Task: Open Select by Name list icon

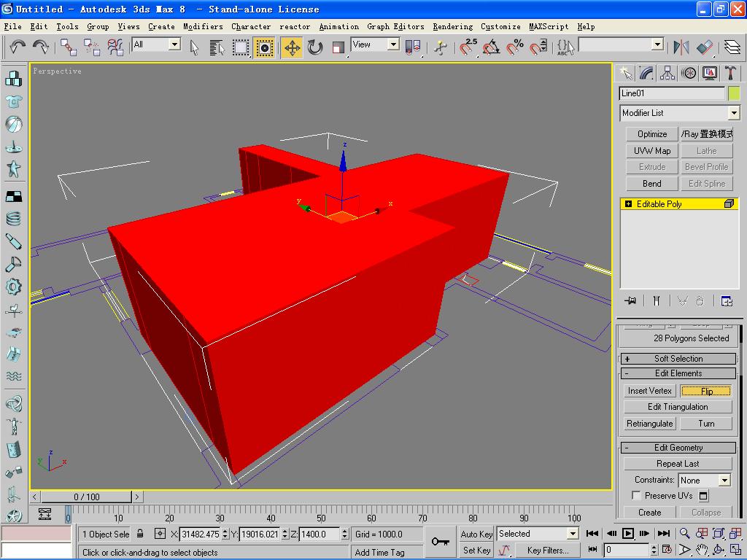Action: click(x=217, y=47)
